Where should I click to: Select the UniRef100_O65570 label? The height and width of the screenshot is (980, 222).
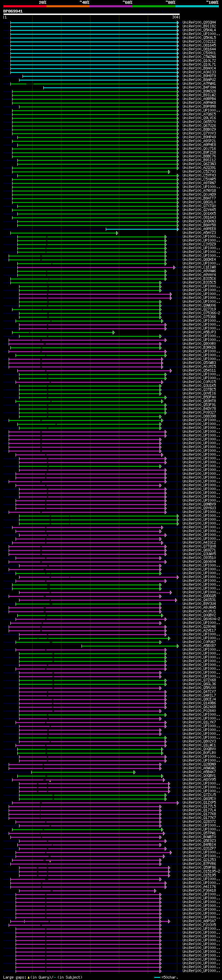[199, 122]
